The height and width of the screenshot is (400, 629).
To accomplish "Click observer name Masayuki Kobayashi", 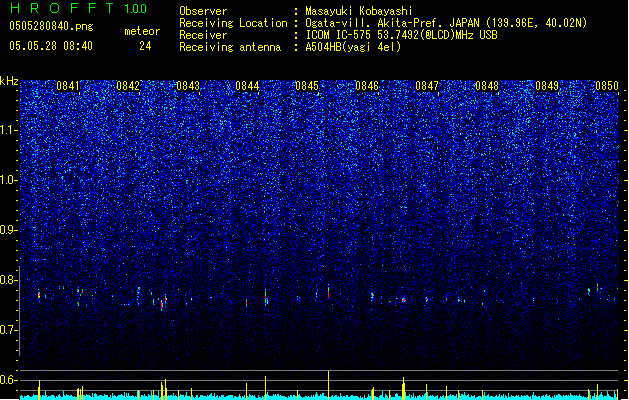I will (359, 11).
